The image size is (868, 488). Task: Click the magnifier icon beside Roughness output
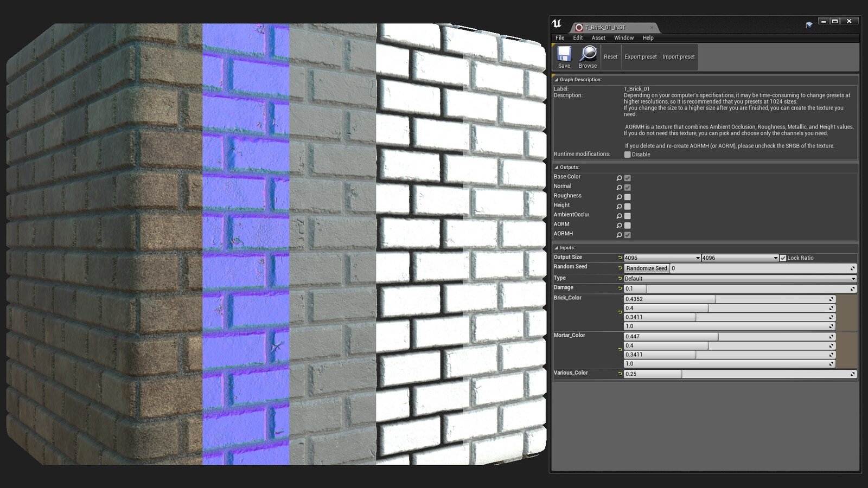[619, 197]
